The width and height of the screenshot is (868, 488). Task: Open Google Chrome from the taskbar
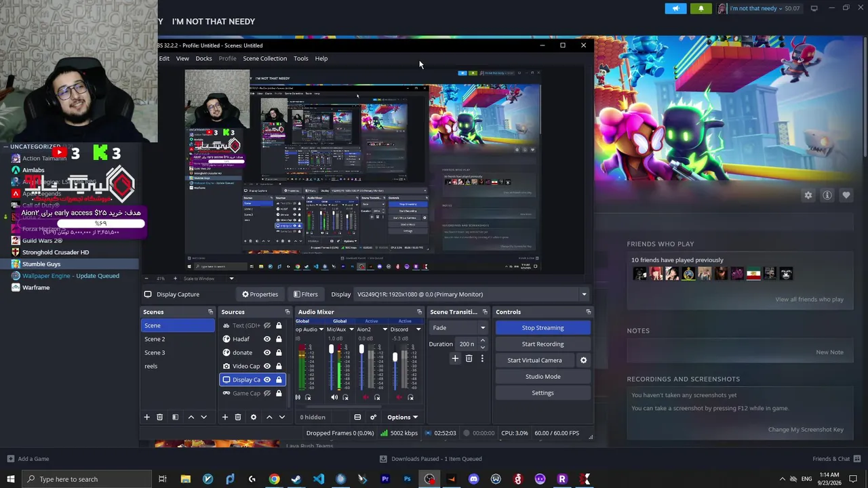[274, 479]
